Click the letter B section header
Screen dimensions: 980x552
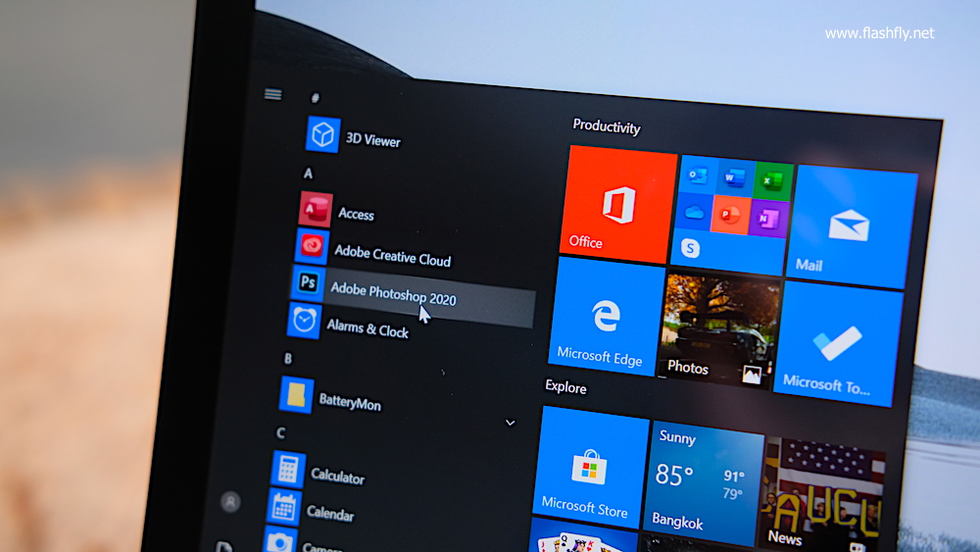(x=288, y=359)
